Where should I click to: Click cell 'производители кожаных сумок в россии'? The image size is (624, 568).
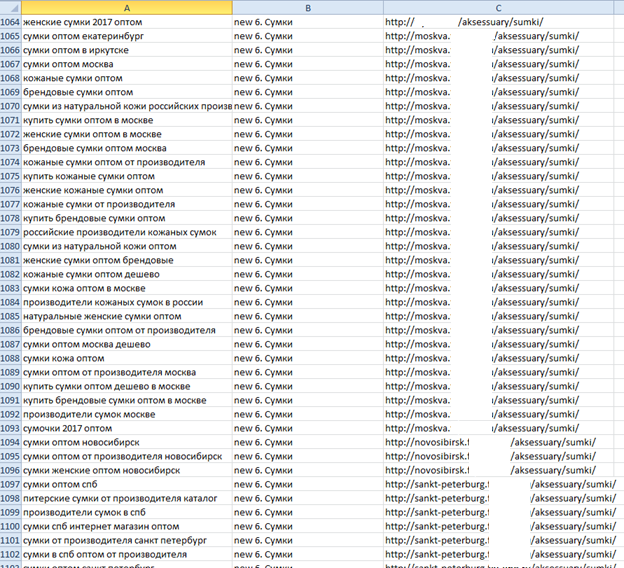point(127,302)
